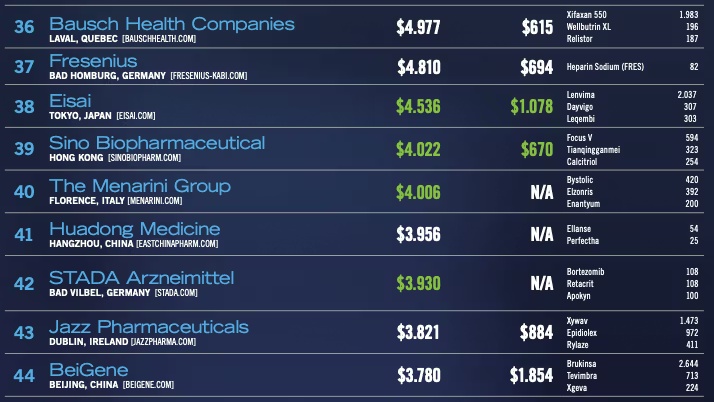Click BeiGene's $1.854 R&D spend value
Screen dimensions: 714x402
point(529,375)
